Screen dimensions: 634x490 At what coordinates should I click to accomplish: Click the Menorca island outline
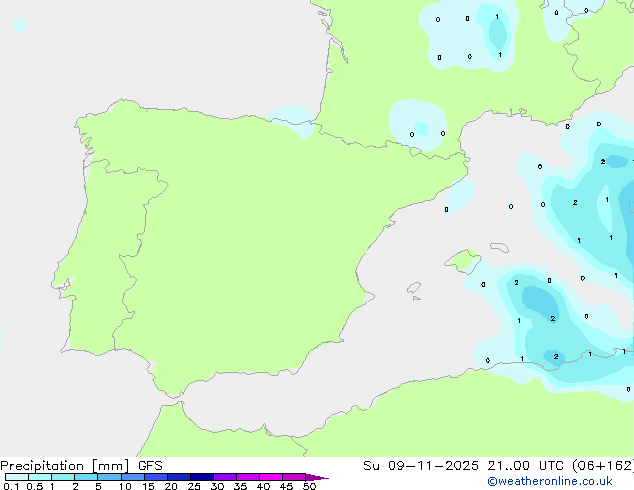(x=499, y=247)
